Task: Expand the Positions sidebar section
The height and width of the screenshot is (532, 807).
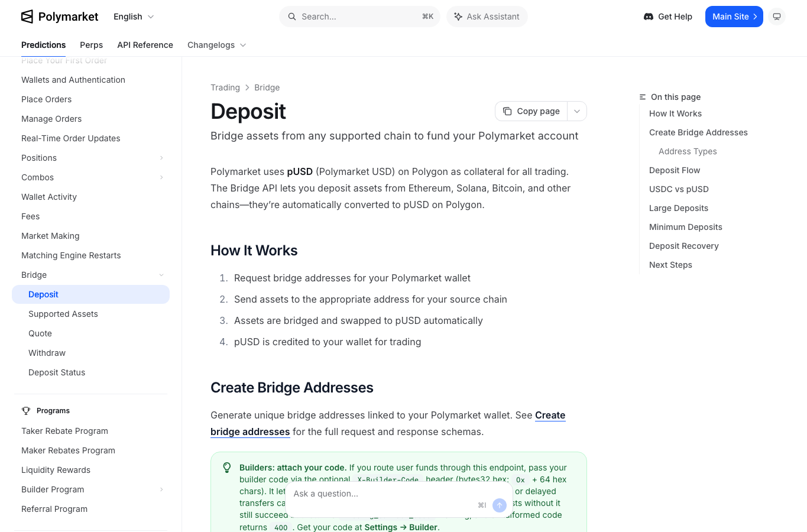Action: click(x=161, y=158)
